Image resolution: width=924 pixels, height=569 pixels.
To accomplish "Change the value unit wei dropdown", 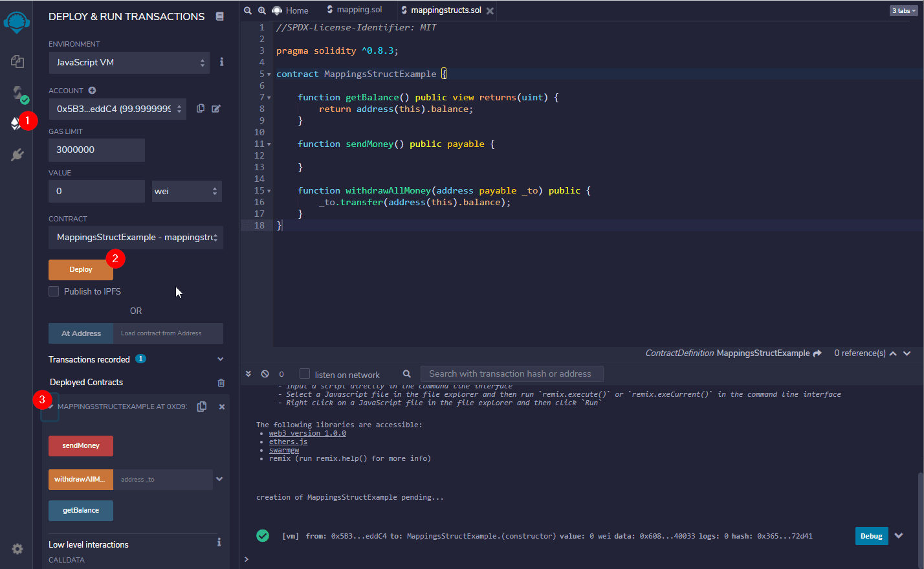I will pos(187,191).
